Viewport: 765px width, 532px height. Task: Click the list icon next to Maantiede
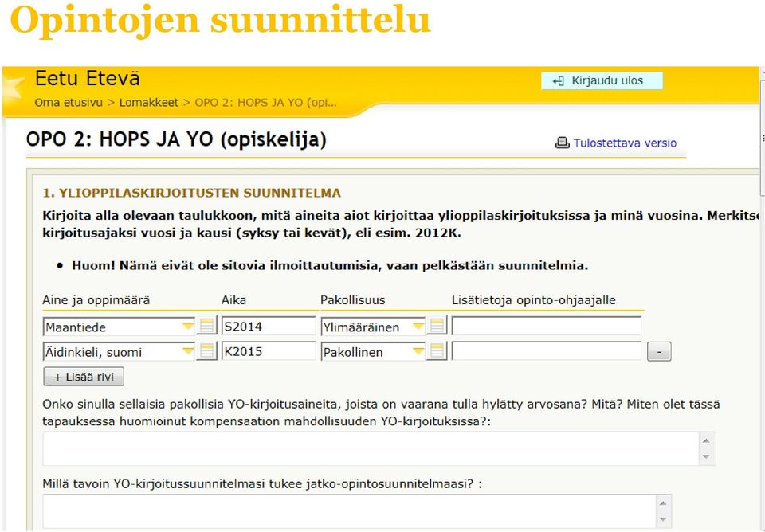pyautogui.click(x=207, y=326)
